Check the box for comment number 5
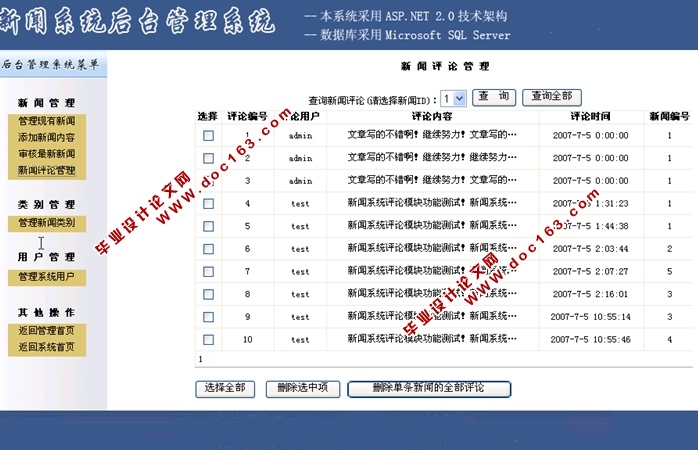 [208, 227]
